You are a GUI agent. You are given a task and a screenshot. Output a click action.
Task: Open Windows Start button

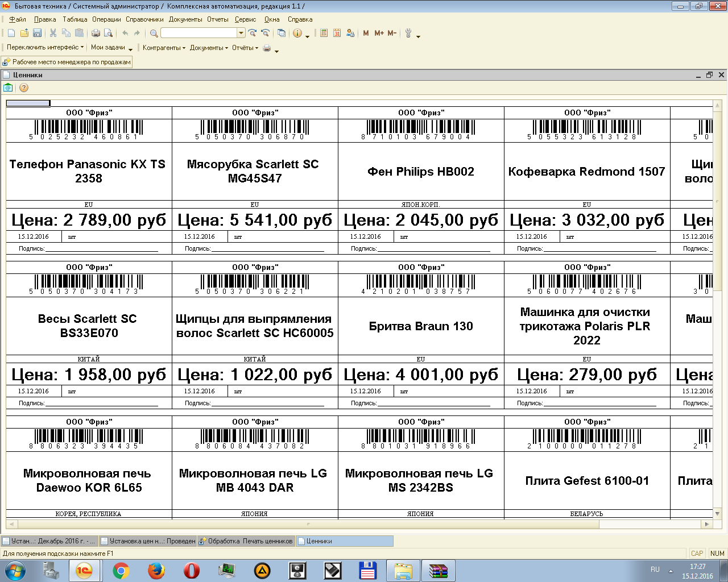tap(15, 570)
